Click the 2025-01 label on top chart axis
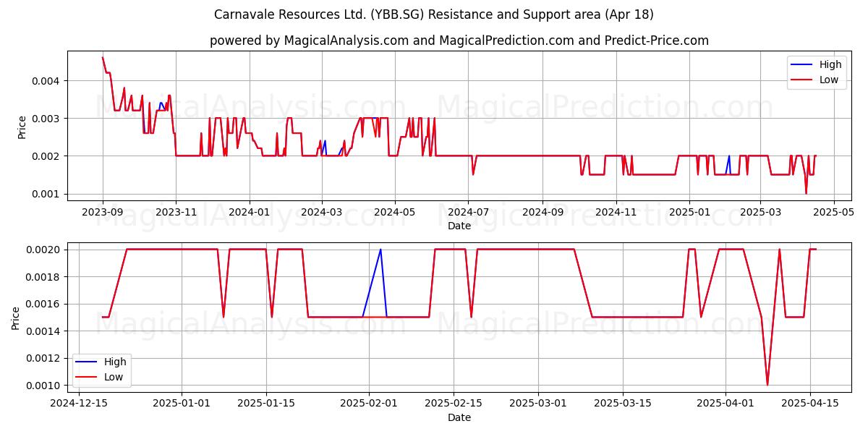 (x=689, y=212)
